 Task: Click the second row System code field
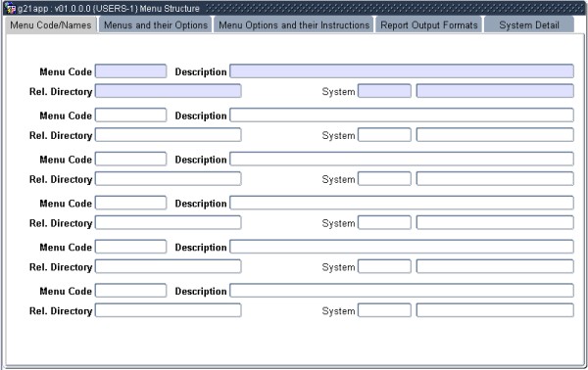pyautogui.click(x=384, y=135)
